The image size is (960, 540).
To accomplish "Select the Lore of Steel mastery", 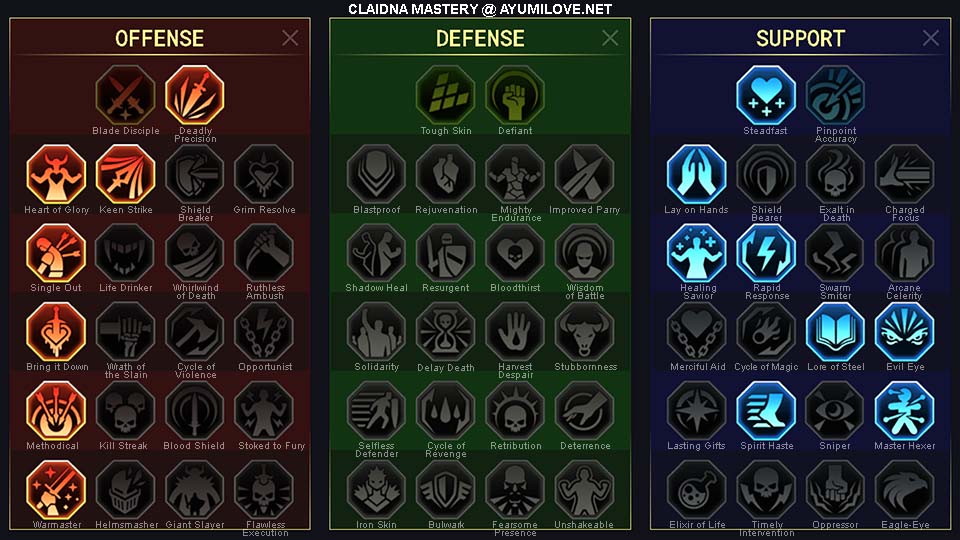I will [x=835, y=332].
